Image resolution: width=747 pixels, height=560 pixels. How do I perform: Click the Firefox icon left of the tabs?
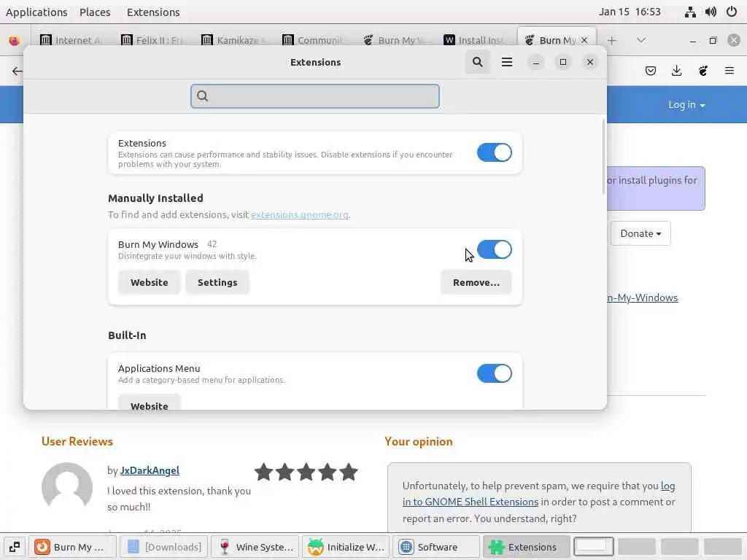[x=15, y=41]
